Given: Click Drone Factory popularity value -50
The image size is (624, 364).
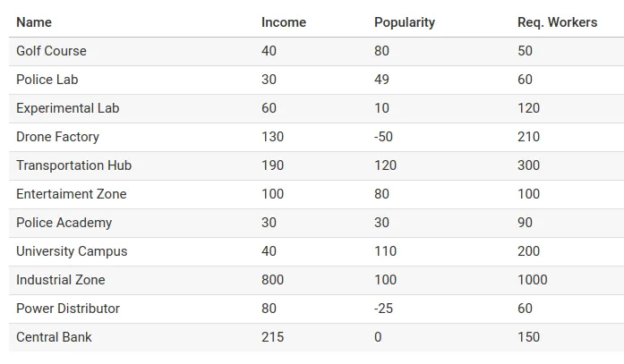Looking at the screenshot, I should click(383, 137).
